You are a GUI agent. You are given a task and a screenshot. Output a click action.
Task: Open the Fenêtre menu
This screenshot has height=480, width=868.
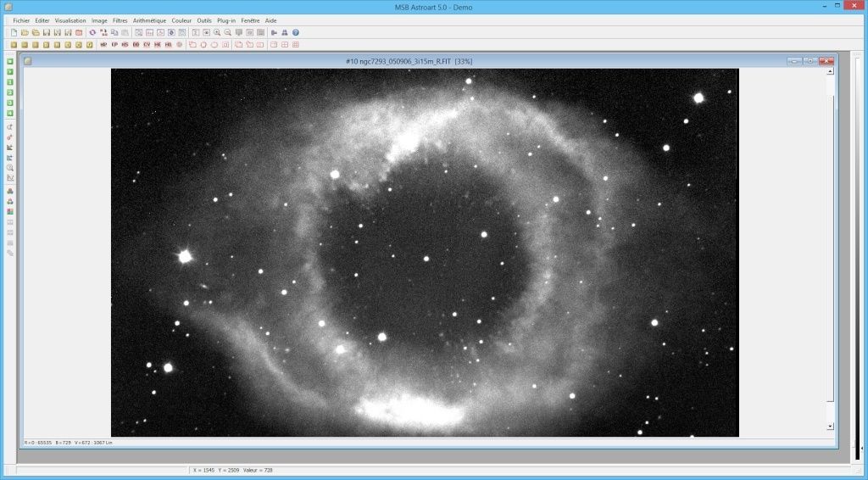click(250, 20)
